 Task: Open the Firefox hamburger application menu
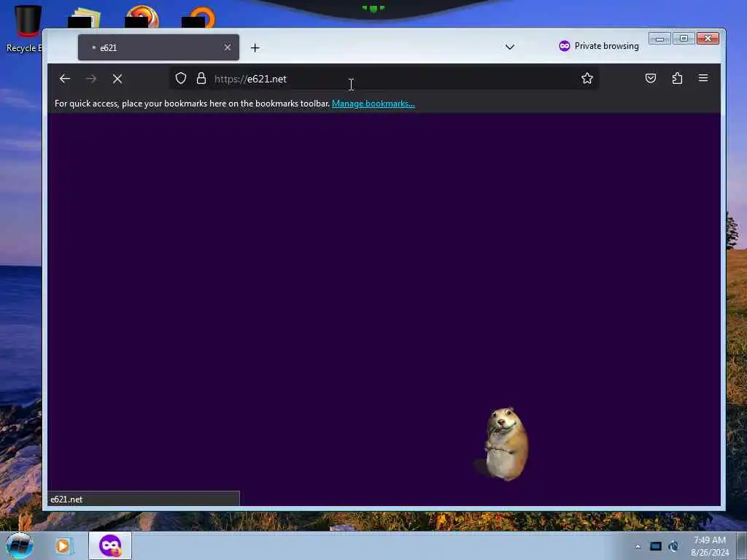tap(703, 78)
